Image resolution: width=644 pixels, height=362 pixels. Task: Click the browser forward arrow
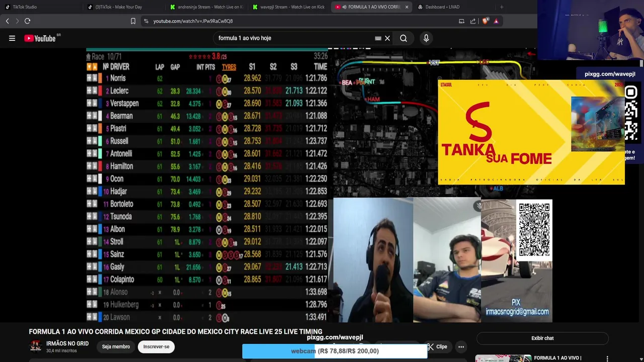click(17, 21)
